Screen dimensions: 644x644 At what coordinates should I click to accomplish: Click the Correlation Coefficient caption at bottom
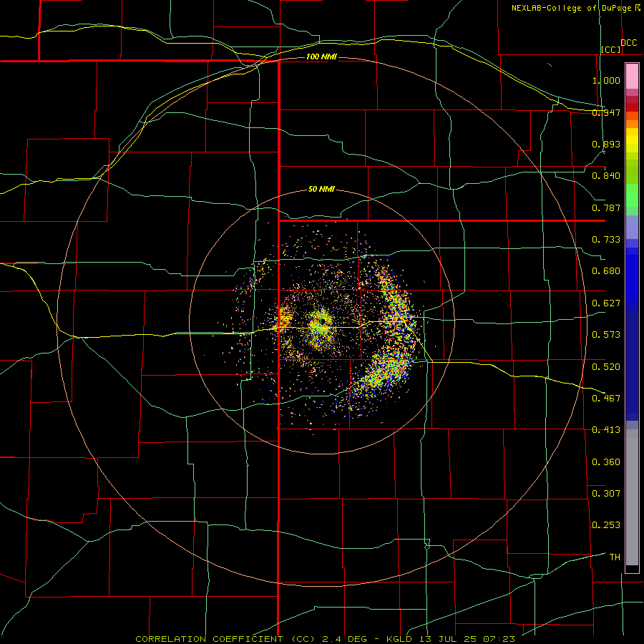pos(325,639)
